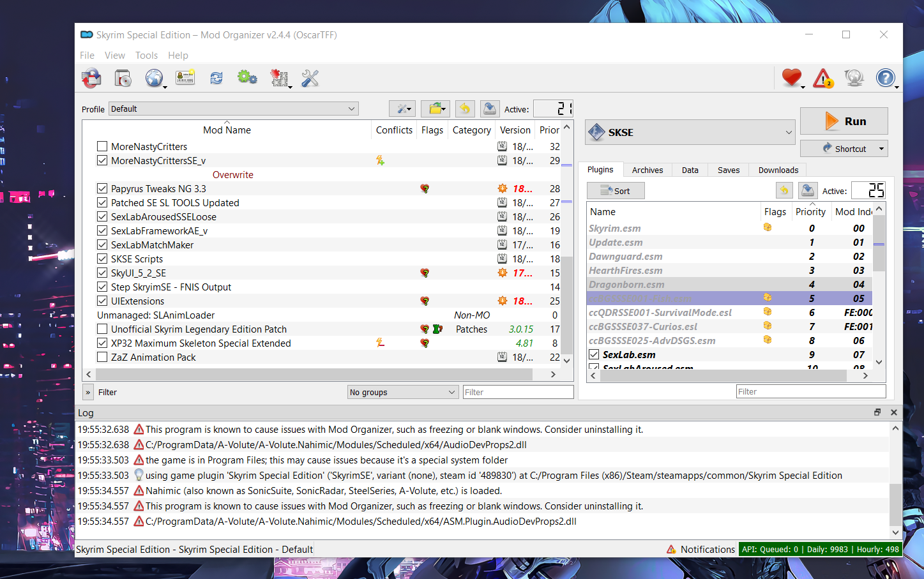Enable ZaZ Animation Pack checkbox
The image size is (924, 579).
(102, 357)
